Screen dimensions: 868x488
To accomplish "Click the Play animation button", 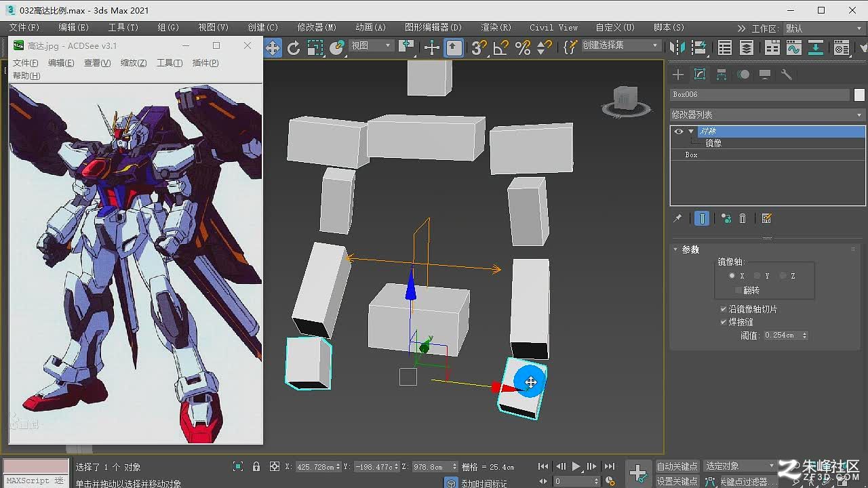I will tap(576, 466).
